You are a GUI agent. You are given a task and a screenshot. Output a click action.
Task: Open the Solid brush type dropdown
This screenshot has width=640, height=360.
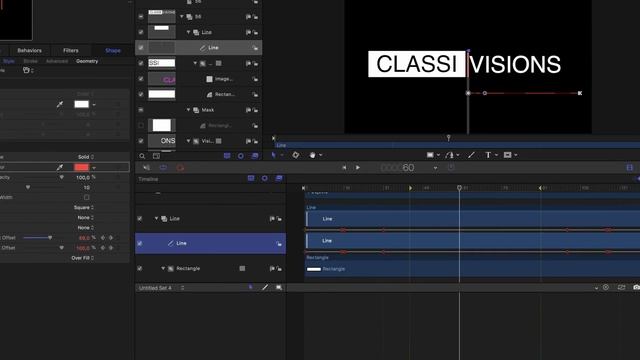pos(86,157)
